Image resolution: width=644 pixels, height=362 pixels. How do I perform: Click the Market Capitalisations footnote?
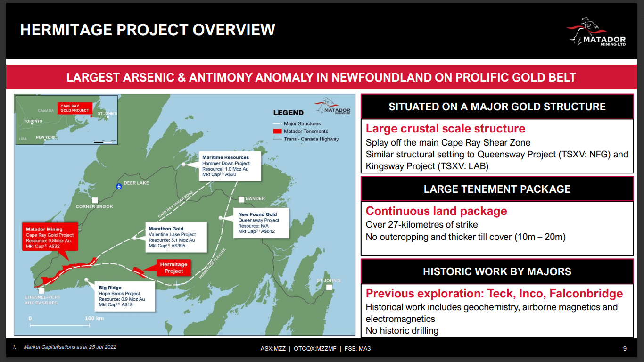[70, 347]
